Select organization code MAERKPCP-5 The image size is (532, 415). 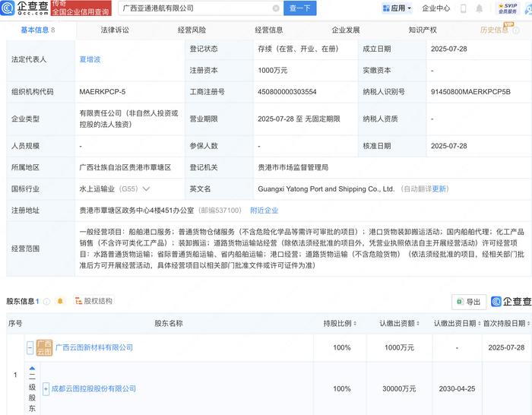103,92
